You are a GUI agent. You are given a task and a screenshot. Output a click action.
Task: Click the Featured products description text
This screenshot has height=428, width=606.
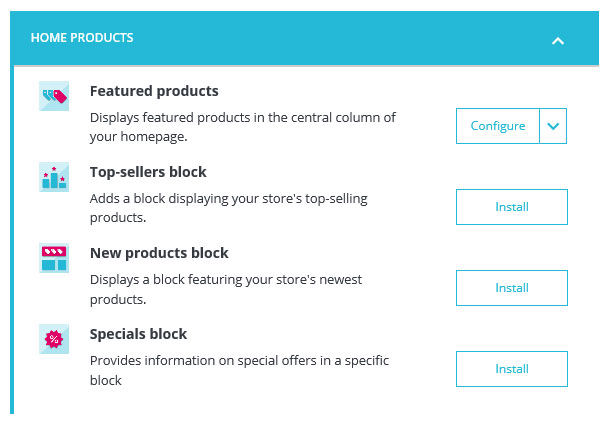(x=243, y=127)
